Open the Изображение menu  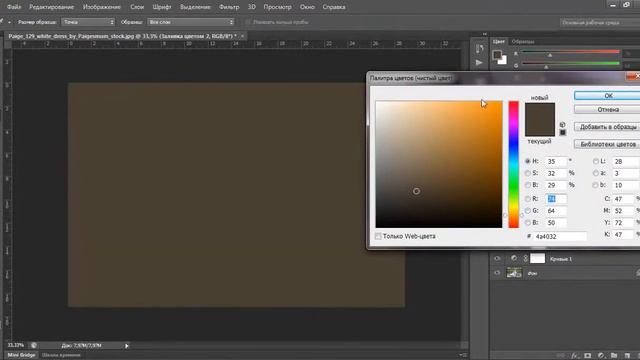(102, 7)
